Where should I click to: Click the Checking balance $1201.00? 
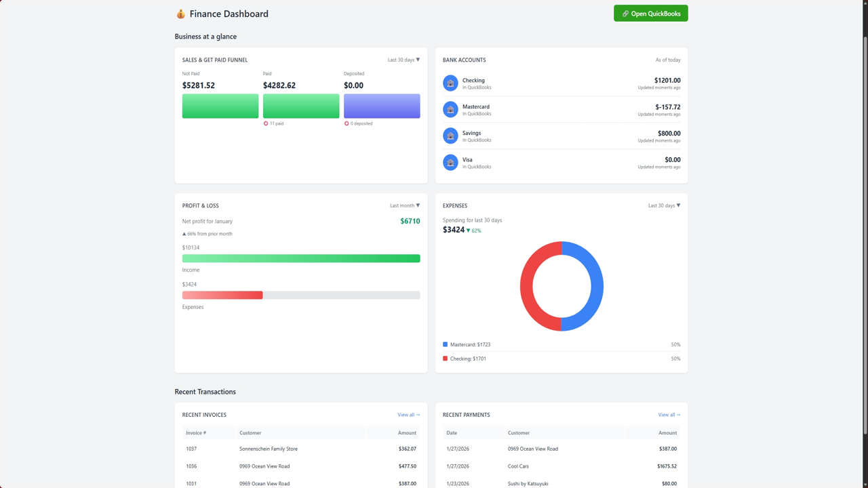click(x=667, y=80)
